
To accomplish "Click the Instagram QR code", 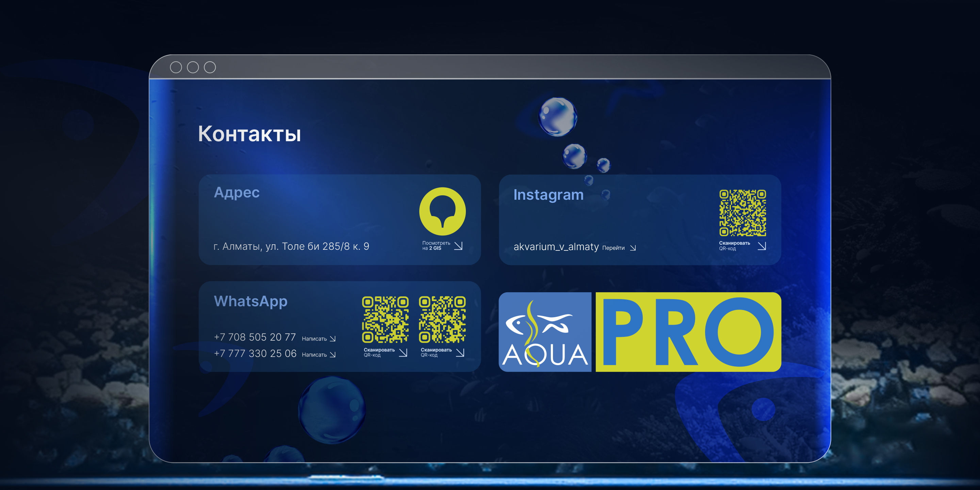I will coord(742,213).
